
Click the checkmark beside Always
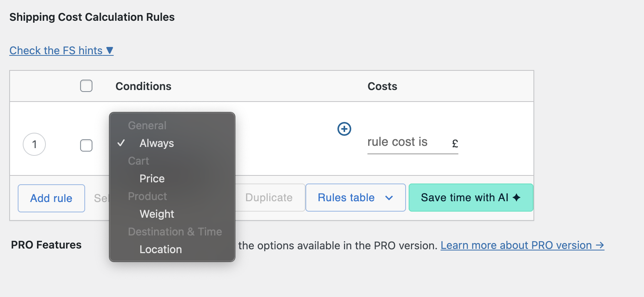121,143
